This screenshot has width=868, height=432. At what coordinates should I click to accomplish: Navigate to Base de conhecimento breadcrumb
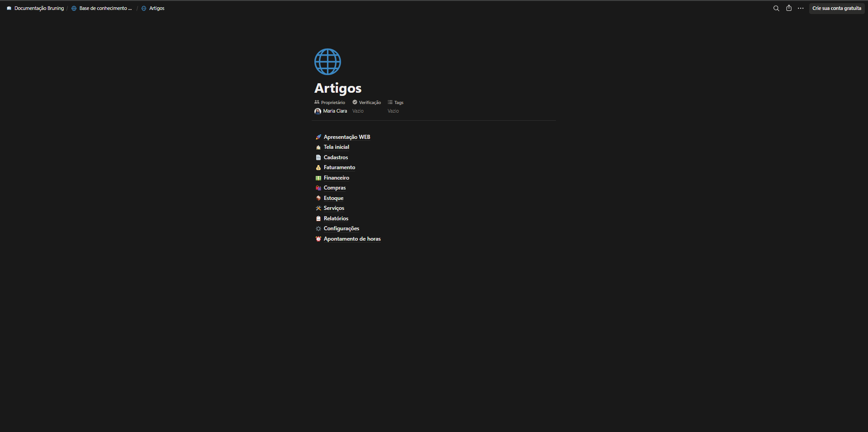pyautogui.click(x=105, y=8)
